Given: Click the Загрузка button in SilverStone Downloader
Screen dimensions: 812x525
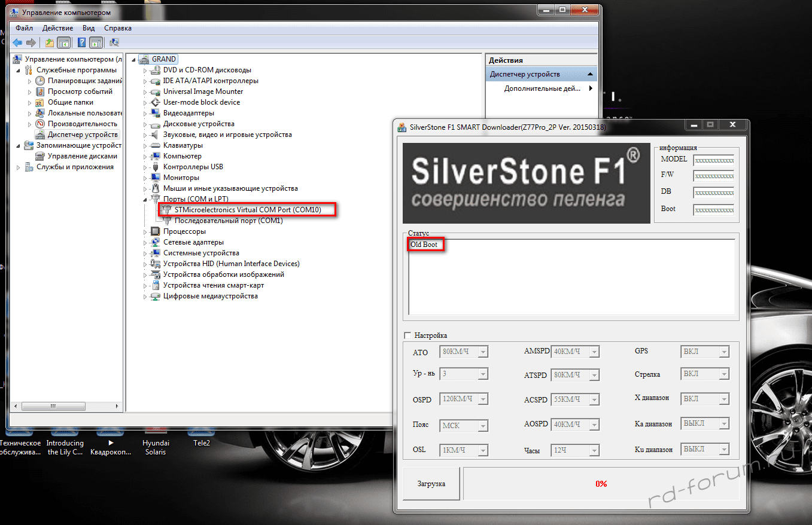Looking at the screenshot, I should pos(431,484).
